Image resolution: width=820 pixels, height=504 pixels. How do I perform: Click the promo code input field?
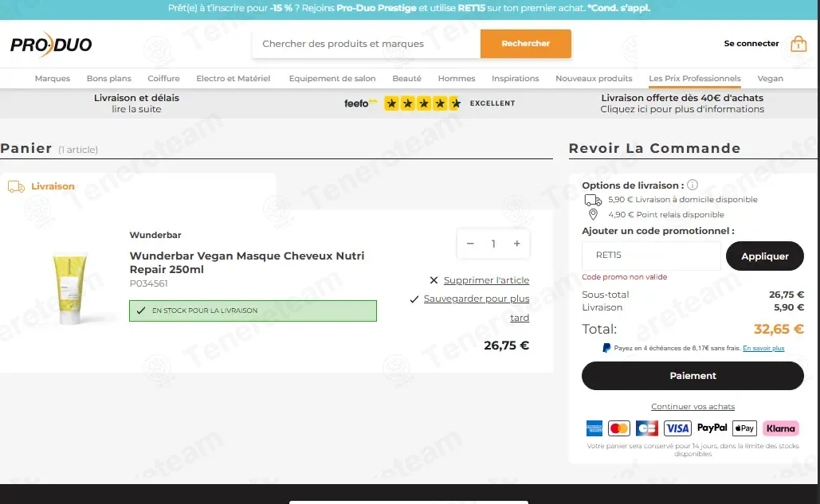tap(651, 256)
